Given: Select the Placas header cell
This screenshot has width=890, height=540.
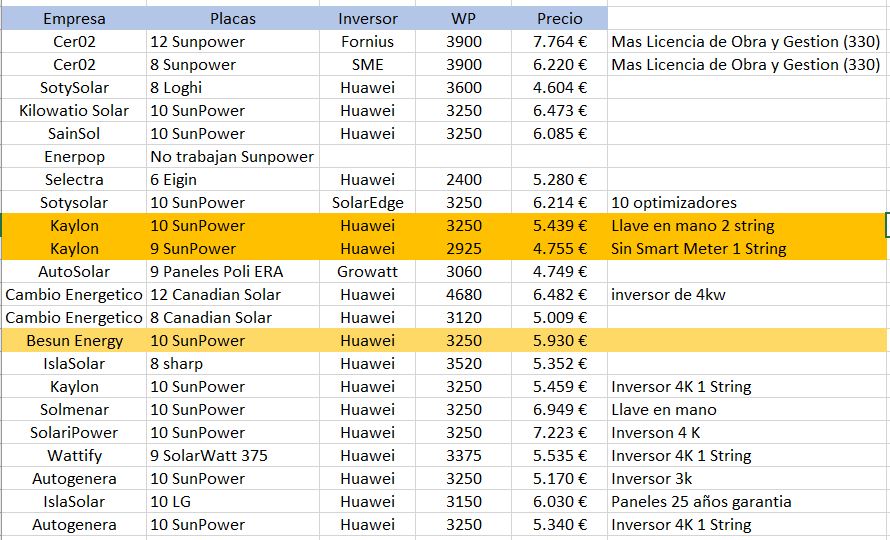Looking at the screenshot, I should (x=233, y=19).
